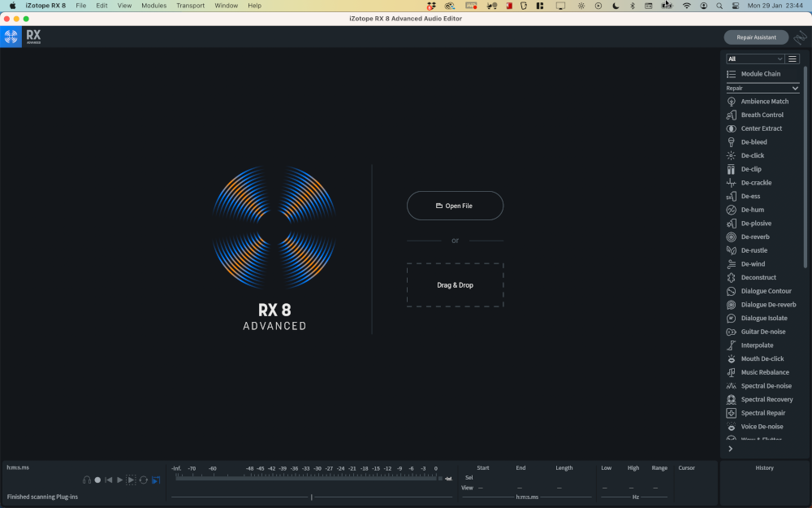This screenshot has height=508, width=812.
Task: Open the De-reverb module
Action: (754, 237)
